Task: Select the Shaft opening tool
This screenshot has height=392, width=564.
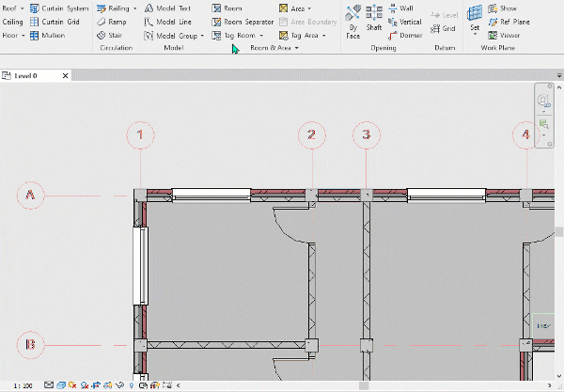Action: click(x=374, y=18)
